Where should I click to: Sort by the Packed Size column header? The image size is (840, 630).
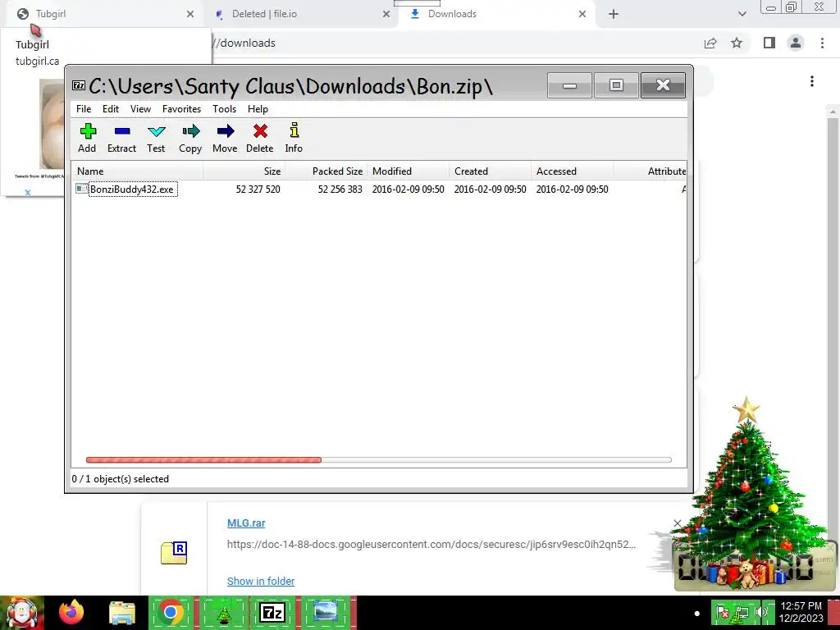tap(326, 171)
